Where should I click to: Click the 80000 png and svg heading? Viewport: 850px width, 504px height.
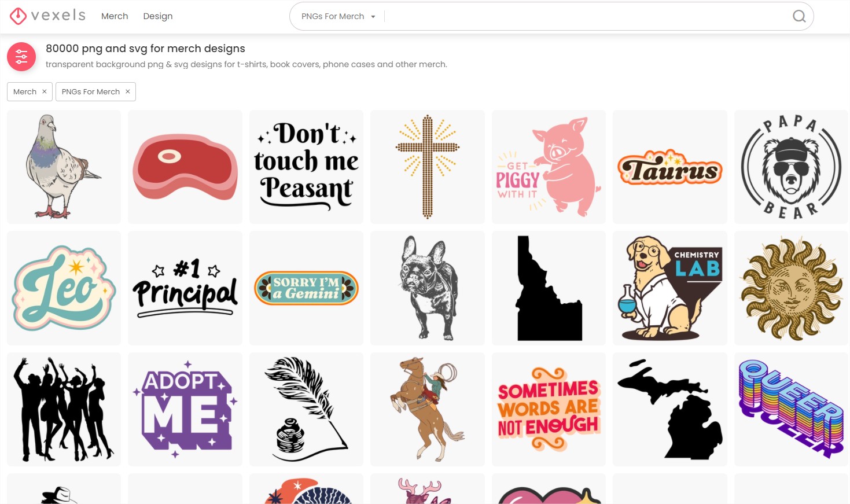pyautogui.click(x=145, y=49)
